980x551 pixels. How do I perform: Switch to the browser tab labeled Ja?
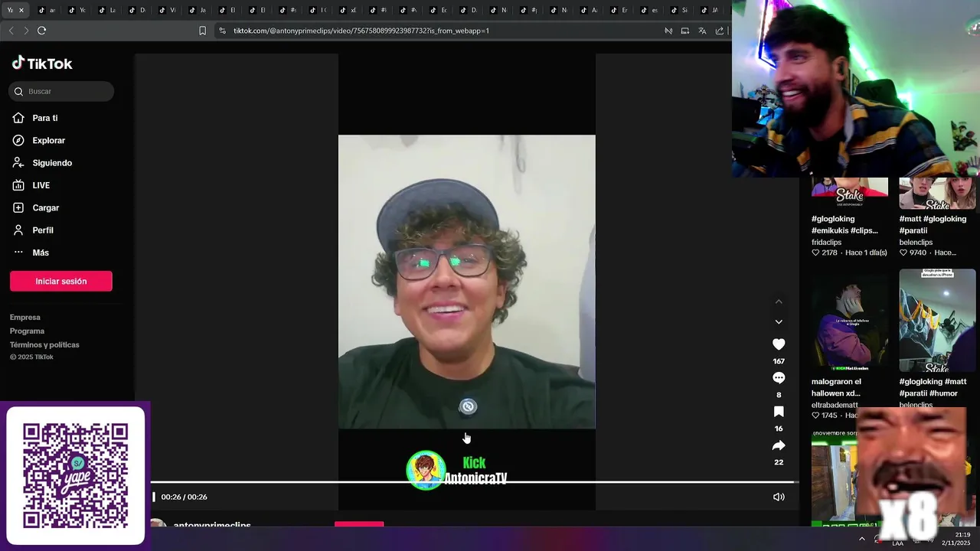[198, 10]
